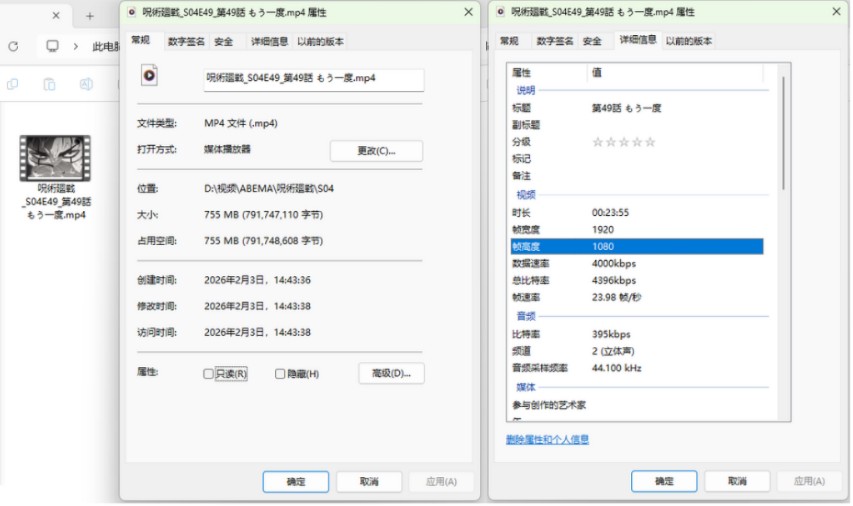The height and width of the screenshot is (506, 853).
Task: Close the right properties dialog
Action: (x=837, y=11)
